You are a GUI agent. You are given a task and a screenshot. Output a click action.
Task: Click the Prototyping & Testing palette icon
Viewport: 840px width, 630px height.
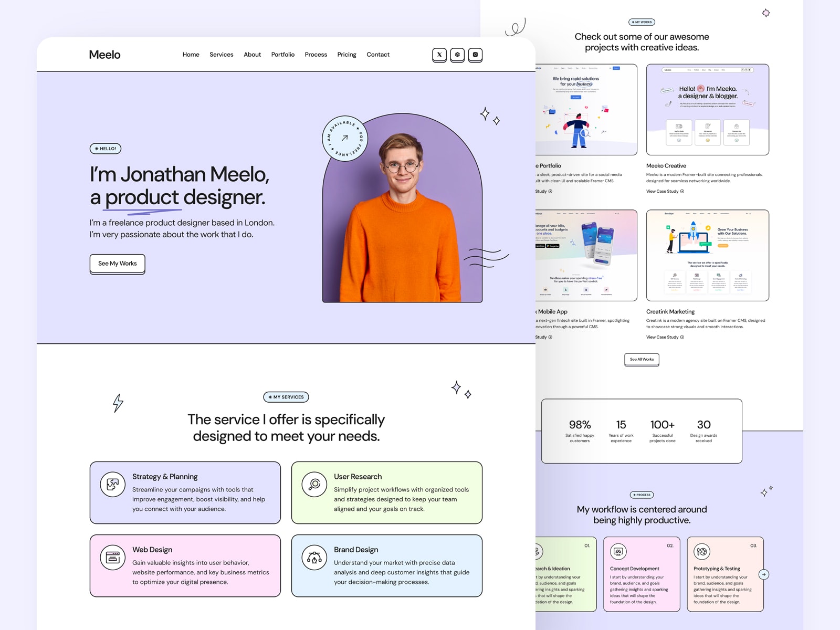[x=702, y=552]
